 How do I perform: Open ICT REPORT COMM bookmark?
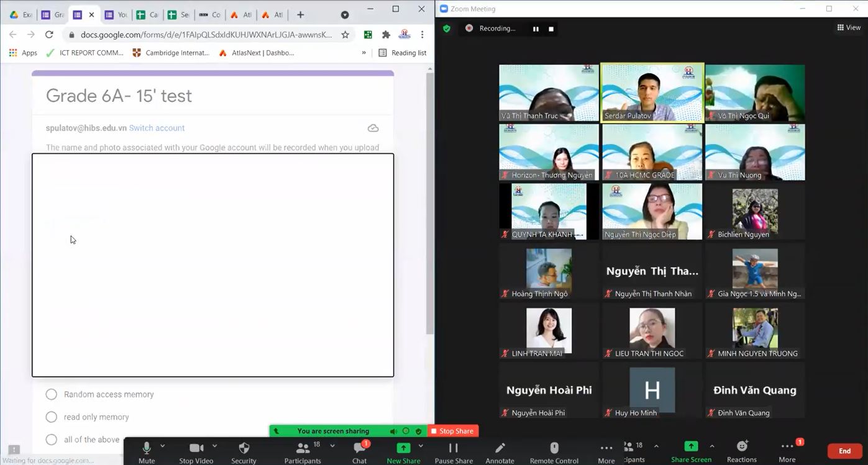pos(85,53)
